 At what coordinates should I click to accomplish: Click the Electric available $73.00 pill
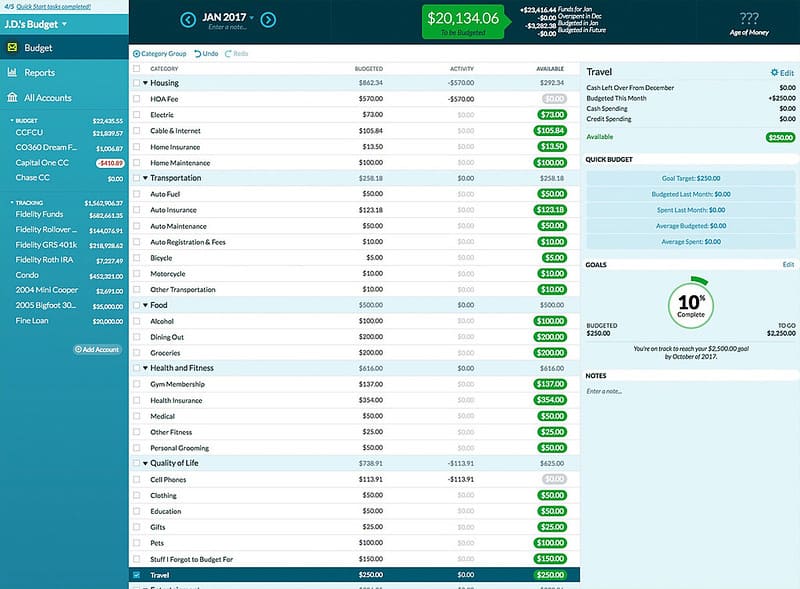point(552,115)
